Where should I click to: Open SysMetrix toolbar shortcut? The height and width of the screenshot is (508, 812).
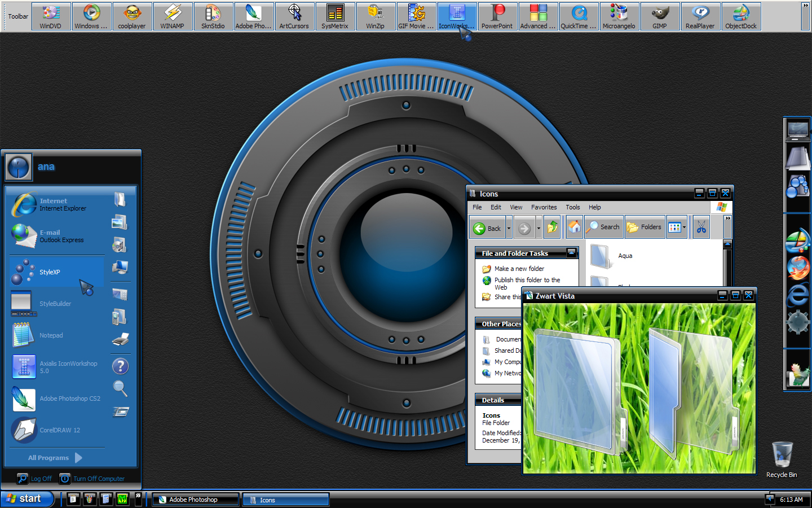(335, 16)
